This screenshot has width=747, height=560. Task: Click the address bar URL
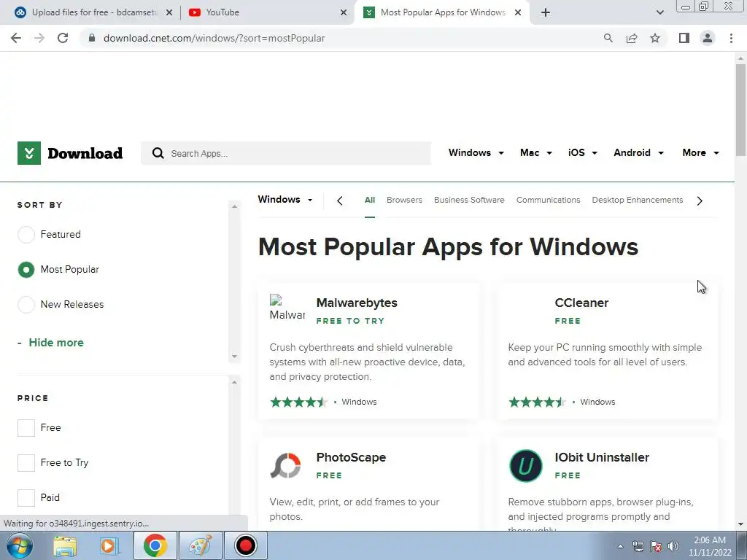214,38
